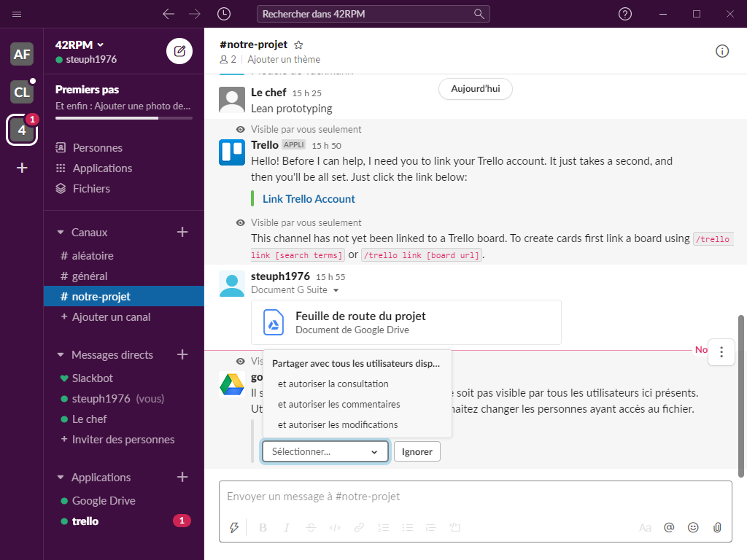Open shortcuts lightning bolt icon

tap(234, 527)
